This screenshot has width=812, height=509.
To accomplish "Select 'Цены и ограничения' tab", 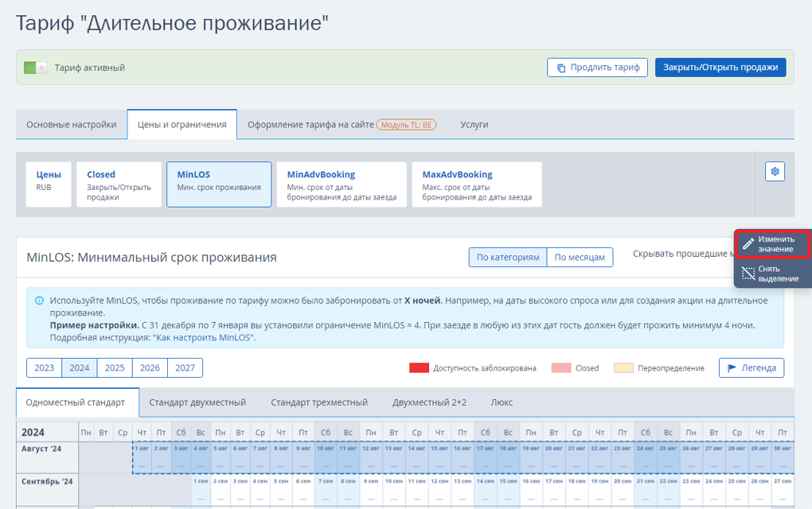I will click(182, 125).
